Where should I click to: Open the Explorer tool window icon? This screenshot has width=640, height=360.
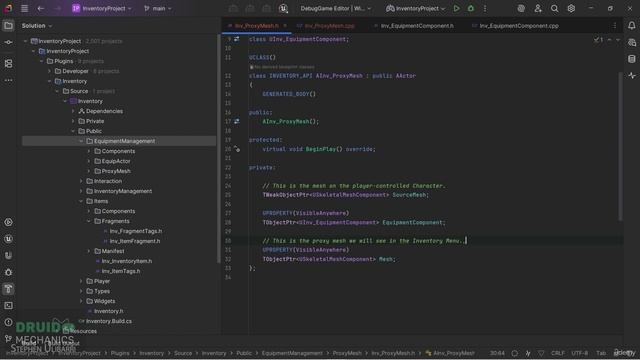coord(8,26)
